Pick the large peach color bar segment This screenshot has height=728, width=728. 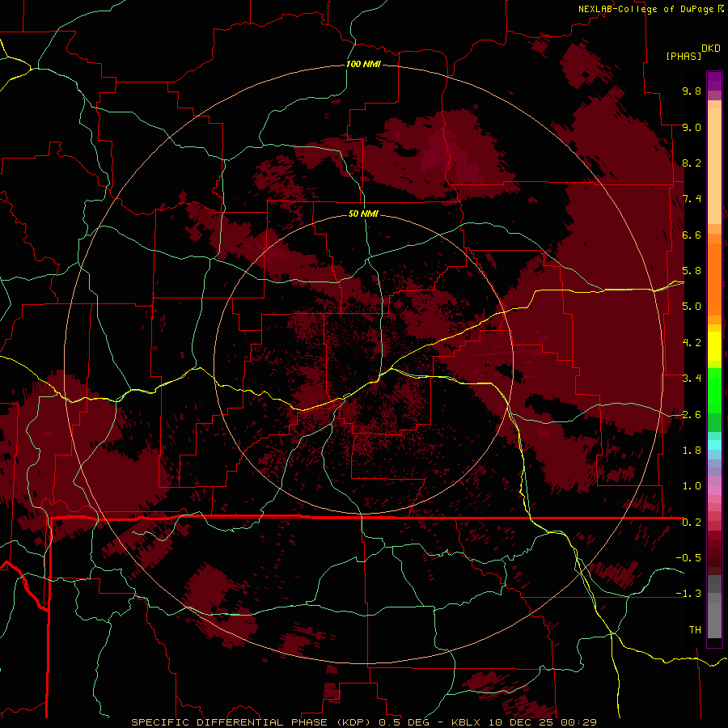click(x=714, y=166)
